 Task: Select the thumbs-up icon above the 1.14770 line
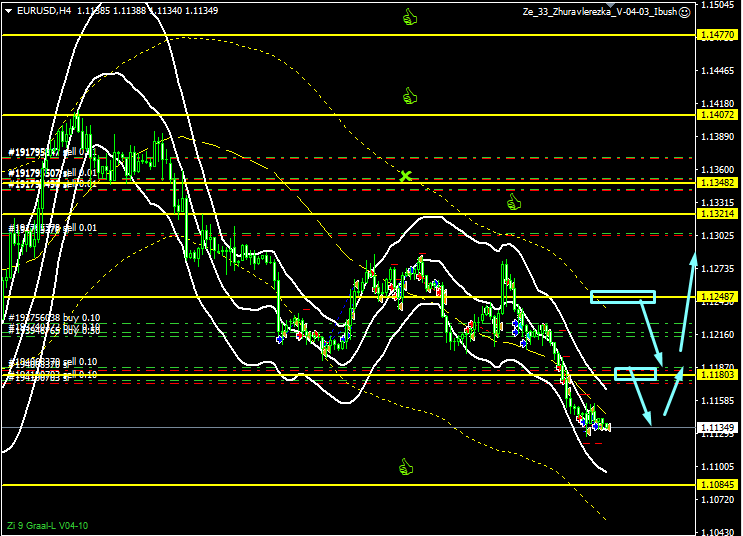pos(410,18)
